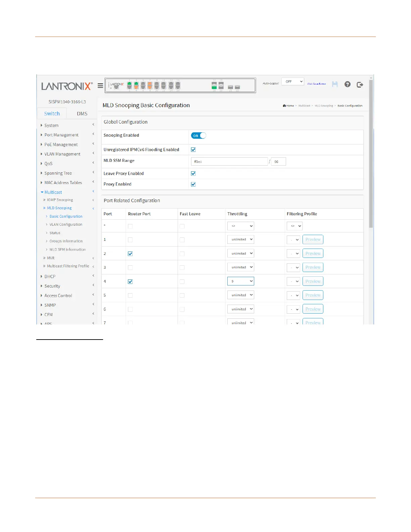
Task: Click Preview button for port 5
Action: click(x=313, y=295)
